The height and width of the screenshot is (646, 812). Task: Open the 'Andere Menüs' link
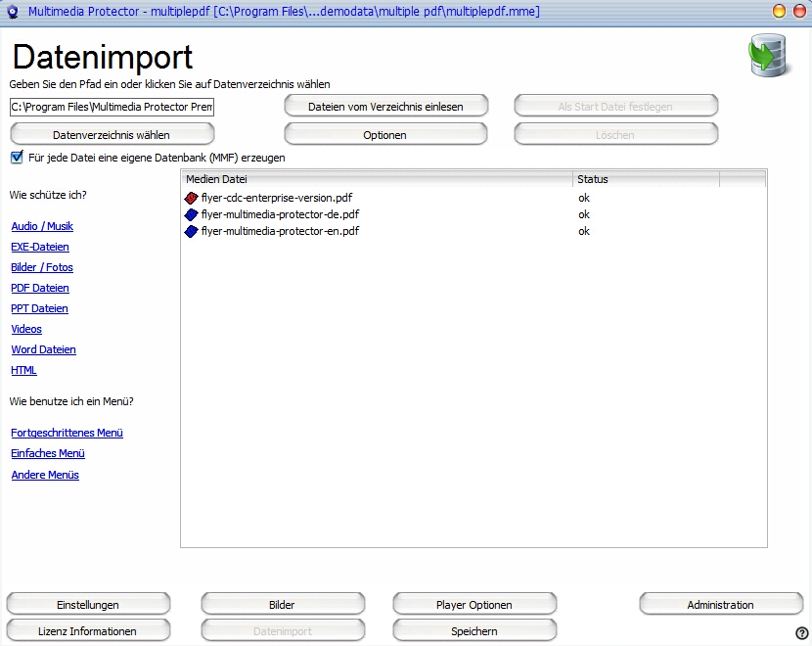[x=45, y=475]
